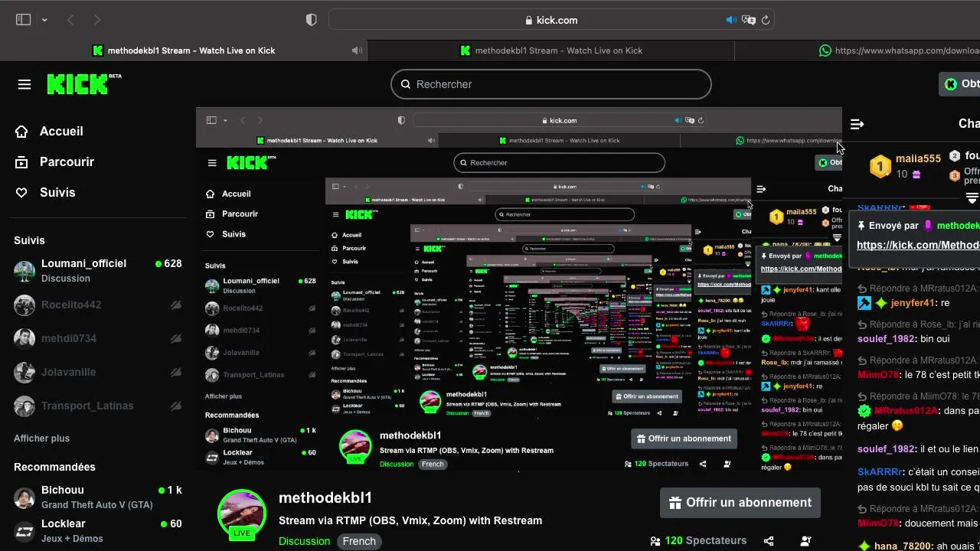Viewport: 980px width, 551px height.
Task: Toggle the Kick hamburger menu beside the large Kick logo
Action: click(x=24, y=84)
